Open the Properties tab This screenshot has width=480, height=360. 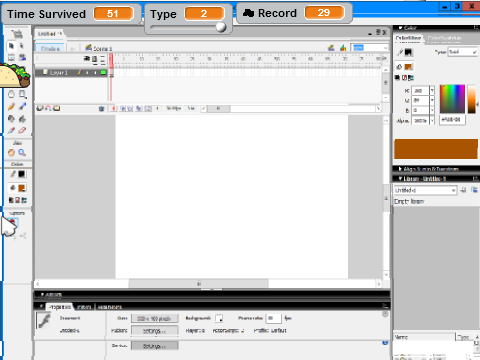60,307
